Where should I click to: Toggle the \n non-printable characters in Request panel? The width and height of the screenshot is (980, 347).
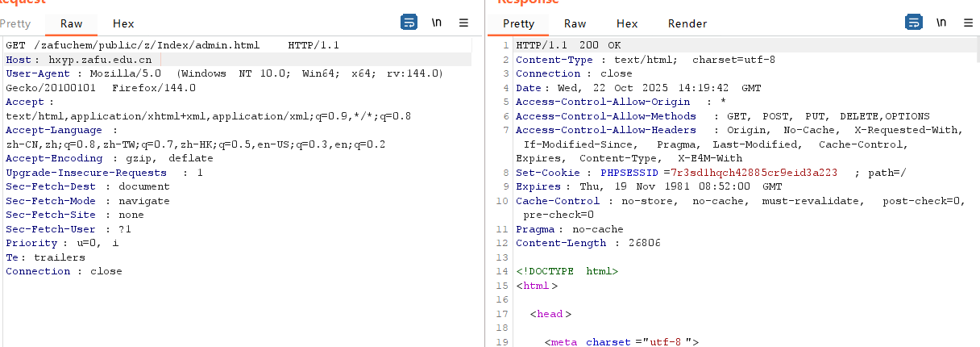436,23
